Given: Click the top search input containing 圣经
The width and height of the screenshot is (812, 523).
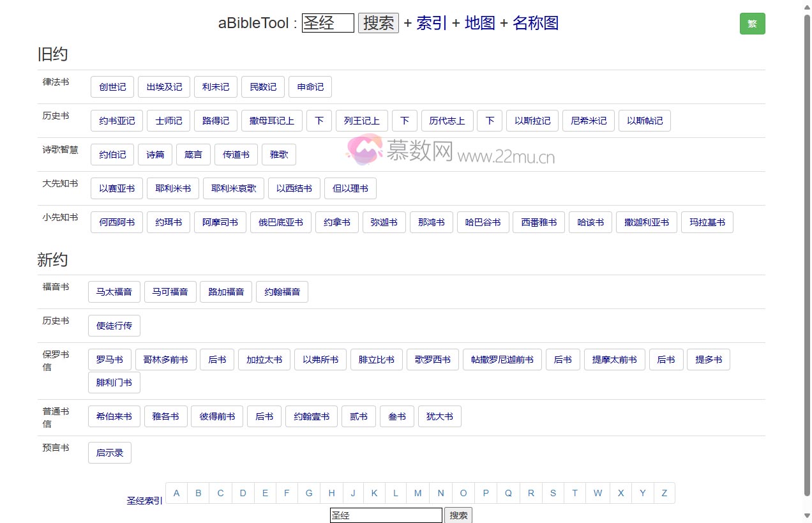Looking at the screenshot, I should (327, 22).
